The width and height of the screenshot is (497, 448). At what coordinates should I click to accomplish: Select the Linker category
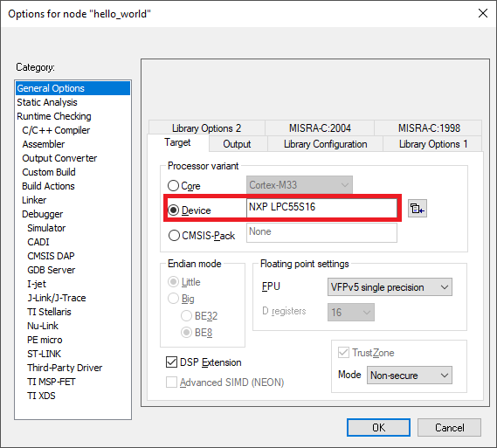pyautogui.click(x=34, y=200)
